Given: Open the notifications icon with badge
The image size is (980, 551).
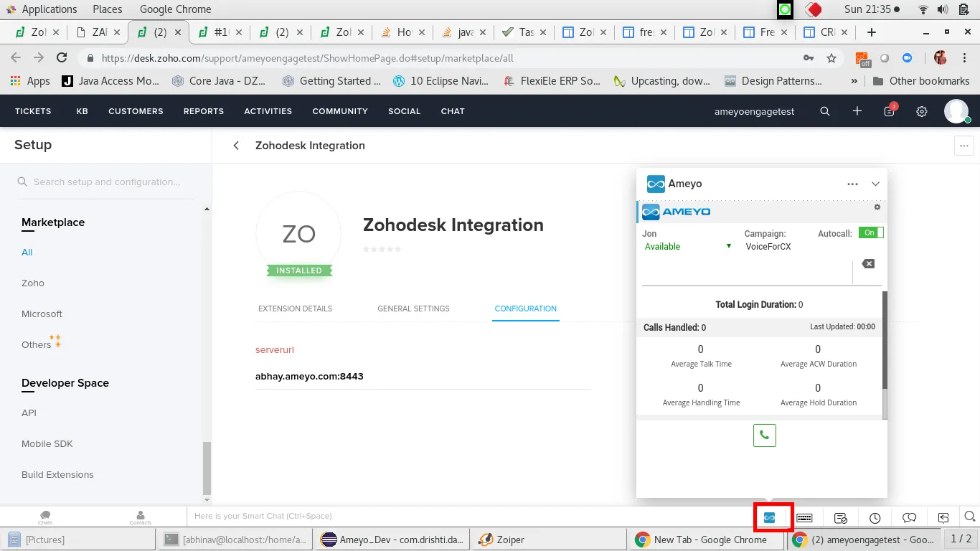Looking at the screenshot, I should [x=890, y=110].
